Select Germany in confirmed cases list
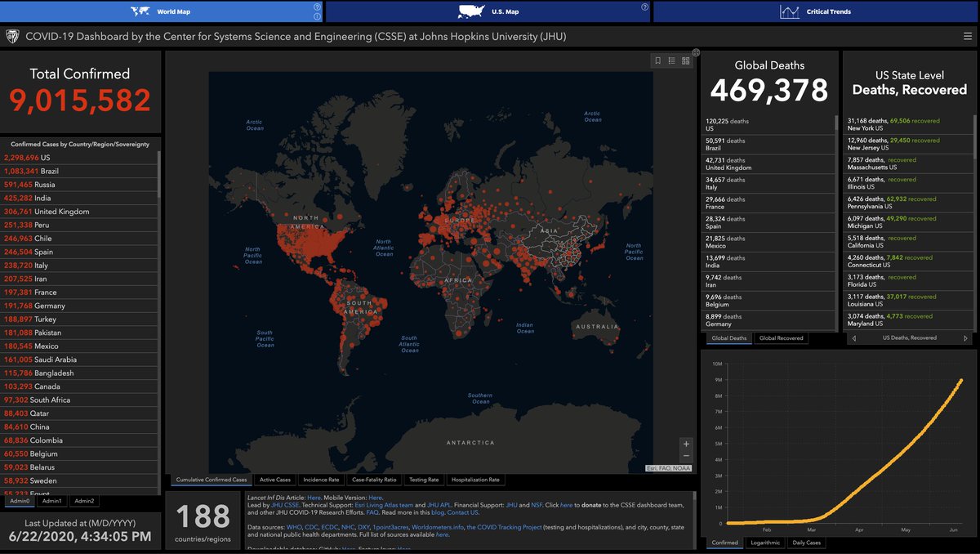 click(x=79, y=306)
